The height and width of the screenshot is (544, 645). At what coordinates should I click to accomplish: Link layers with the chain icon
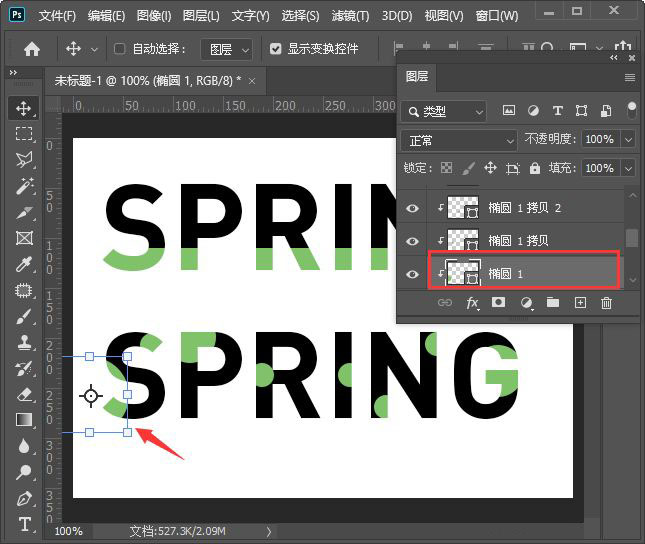pos(445,303)
